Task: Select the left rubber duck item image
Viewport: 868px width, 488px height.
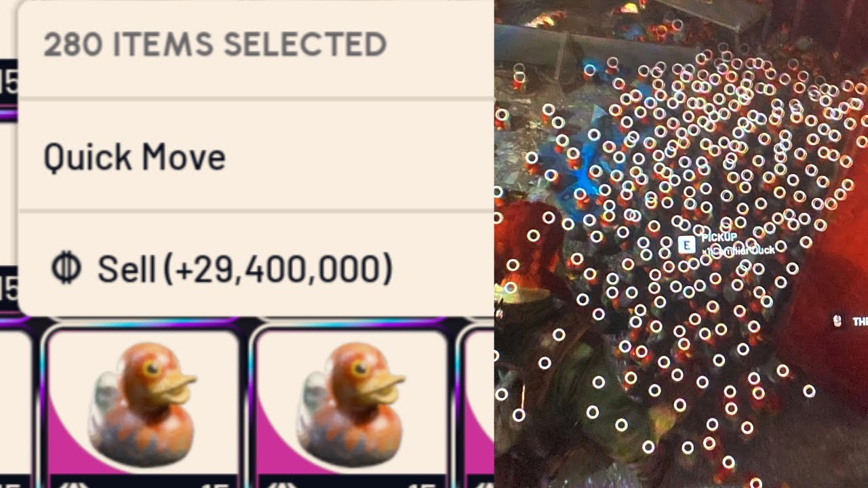Action: (x=142, y=403)
